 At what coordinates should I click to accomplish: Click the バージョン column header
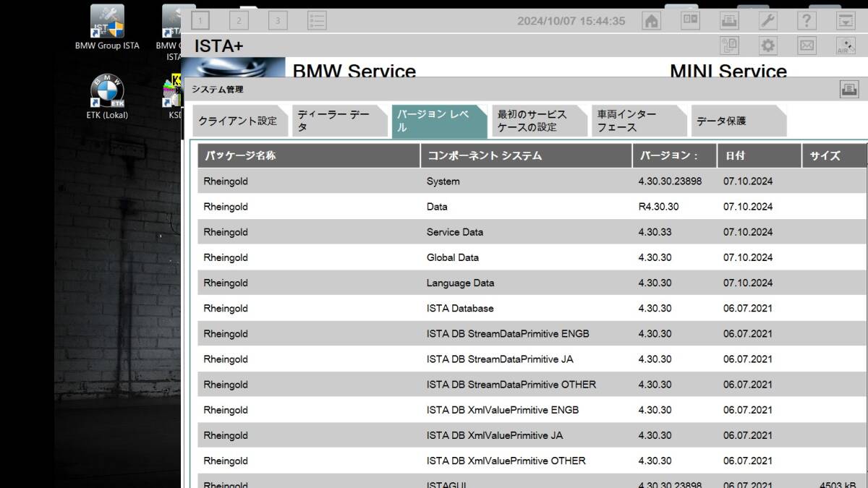click(x=674, y=155)
